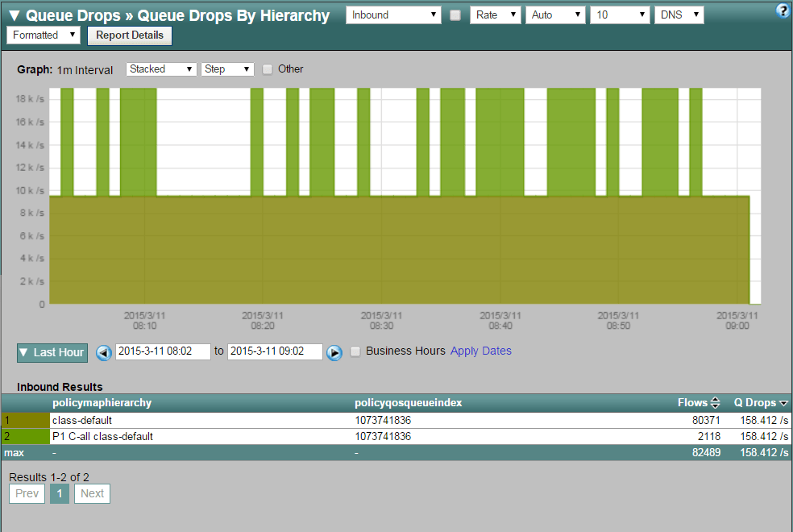Advance to next time period arrow
The width and height of the screenshot is (793, 532).
[334, 352]
